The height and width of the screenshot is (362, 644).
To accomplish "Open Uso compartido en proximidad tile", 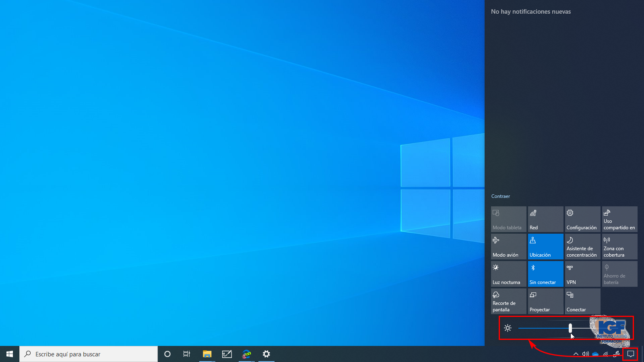I will coord(619,219).
